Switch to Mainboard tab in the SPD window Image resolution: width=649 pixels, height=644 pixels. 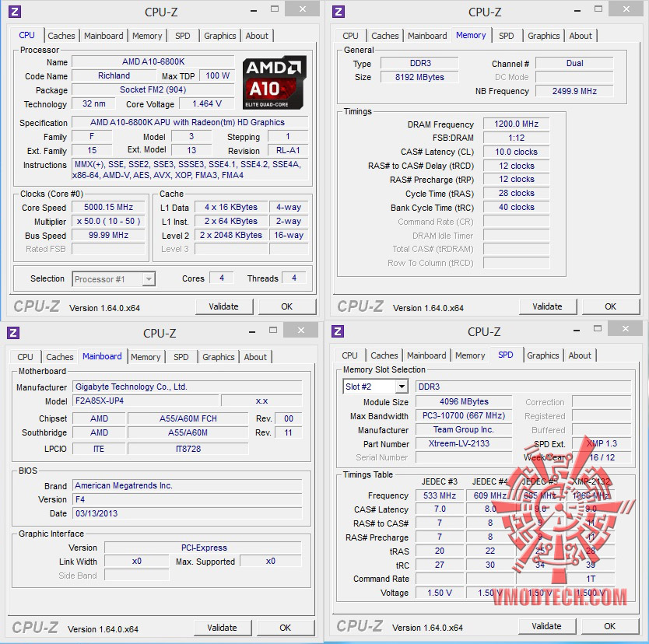pyautogui.click(x=426, y=355)
